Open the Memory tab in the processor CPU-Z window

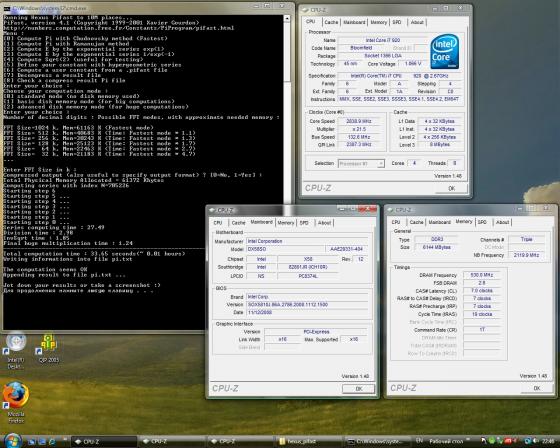(x=378, y=22)
